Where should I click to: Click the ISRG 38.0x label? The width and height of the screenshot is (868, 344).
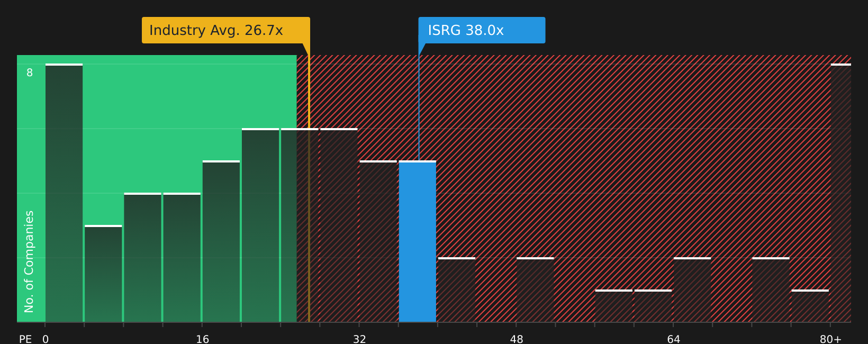(482, 30)
